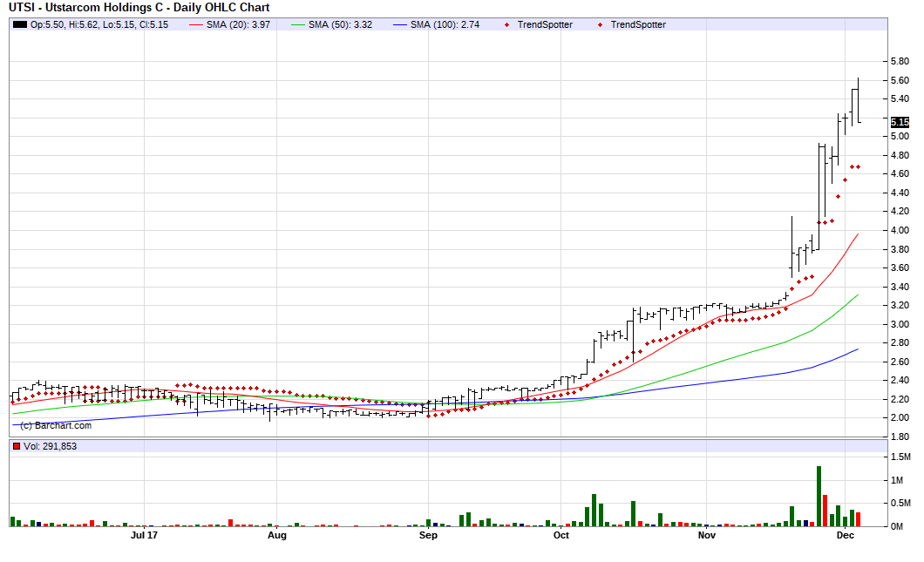
Task: Click the 'Oct' date axis label
Action: (561, 535)
